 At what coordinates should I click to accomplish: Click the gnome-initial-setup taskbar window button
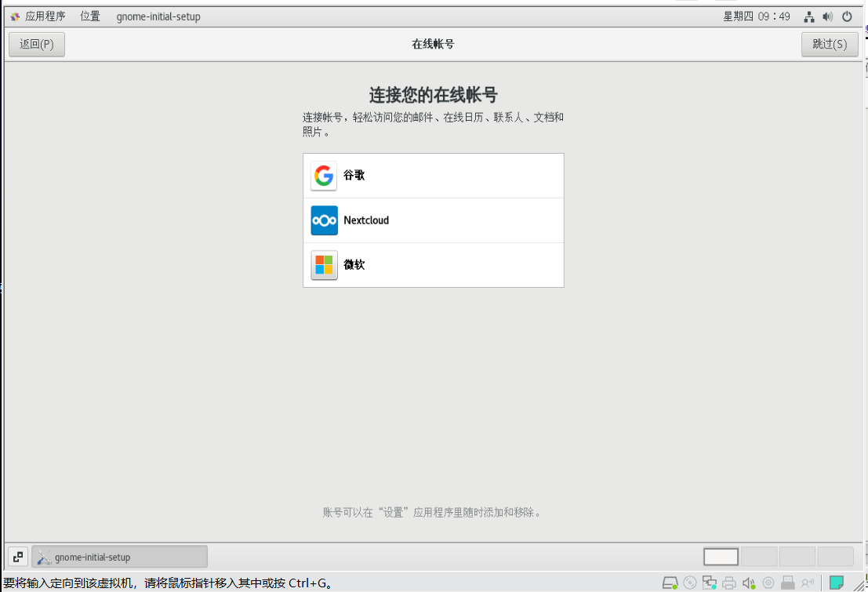[119, 557]
